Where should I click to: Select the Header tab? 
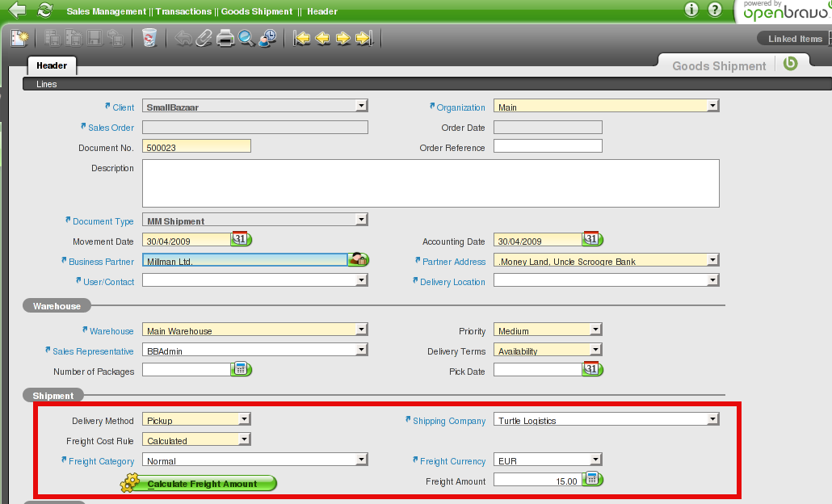[x=52, y=65]
